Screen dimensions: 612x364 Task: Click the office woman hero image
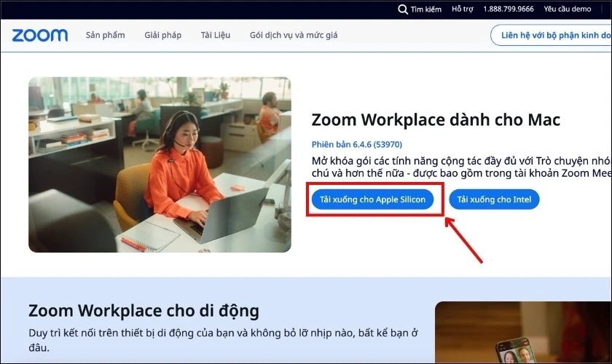point(160,165)
